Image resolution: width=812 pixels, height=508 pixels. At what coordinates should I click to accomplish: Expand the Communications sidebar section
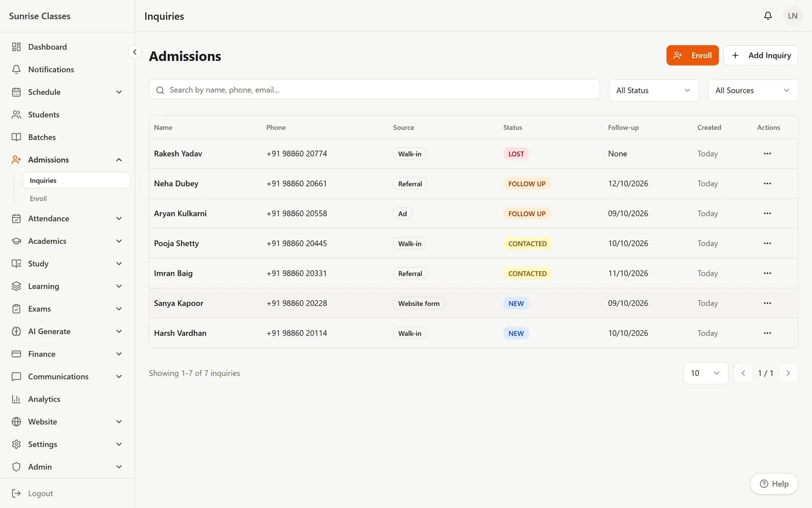tap(67, 376)
